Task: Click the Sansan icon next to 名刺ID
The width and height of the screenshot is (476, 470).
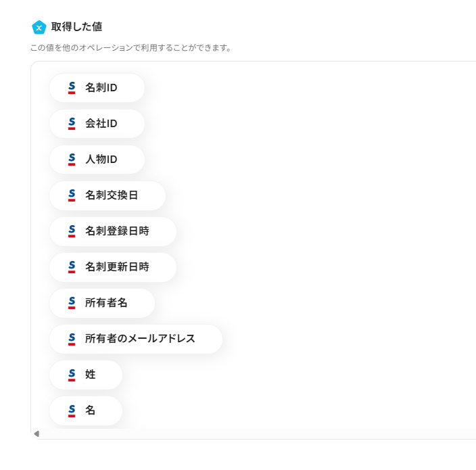Action: click(72, 88)
